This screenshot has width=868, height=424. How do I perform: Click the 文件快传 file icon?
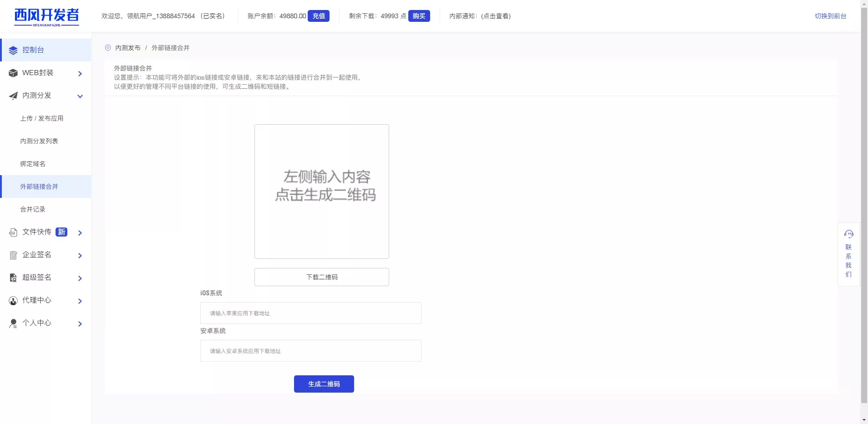click(13, 232)
